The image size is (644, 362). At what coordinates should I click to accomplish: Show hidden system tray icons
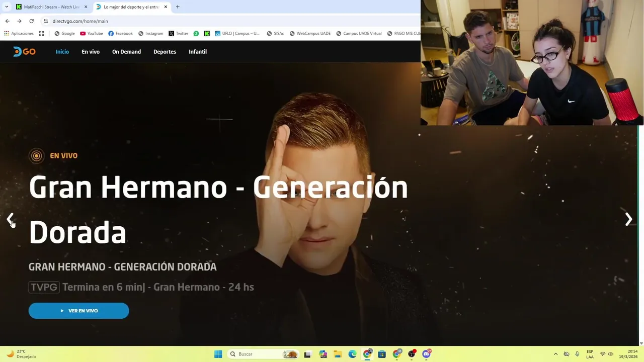555,354
